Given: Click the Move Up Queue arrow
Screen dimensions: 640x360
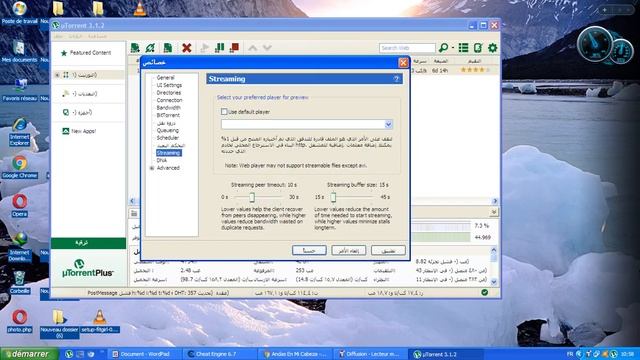Looking at the screenshot, I should pos(253,48).
